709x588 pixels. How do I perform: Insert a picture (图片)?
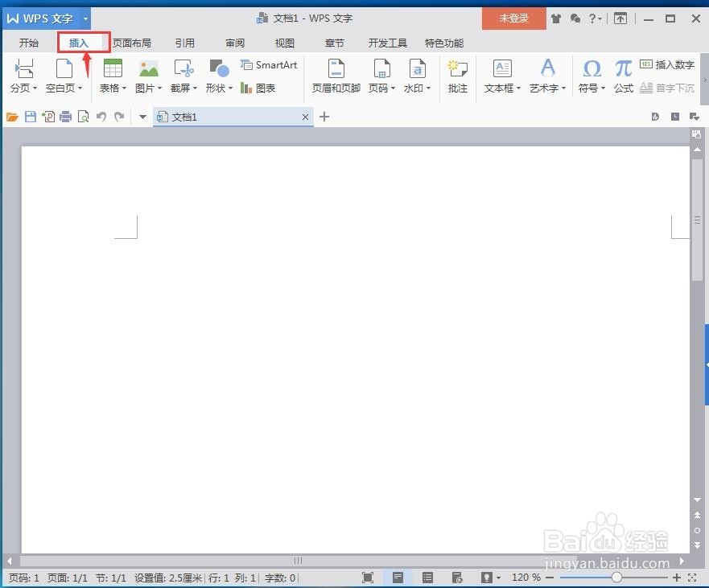[x=148, y=76]
